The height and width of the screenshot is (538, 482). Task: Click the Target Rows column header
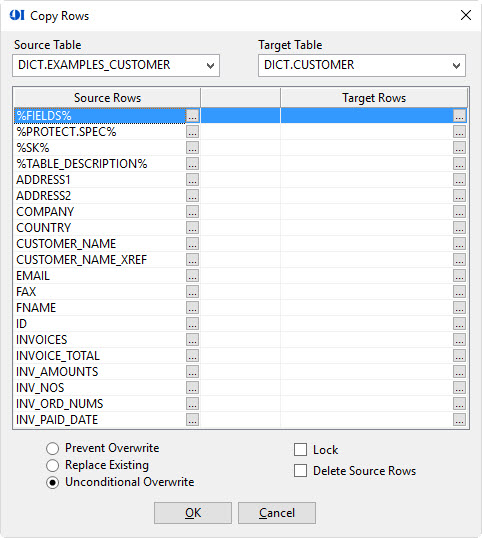pos(374,98)
